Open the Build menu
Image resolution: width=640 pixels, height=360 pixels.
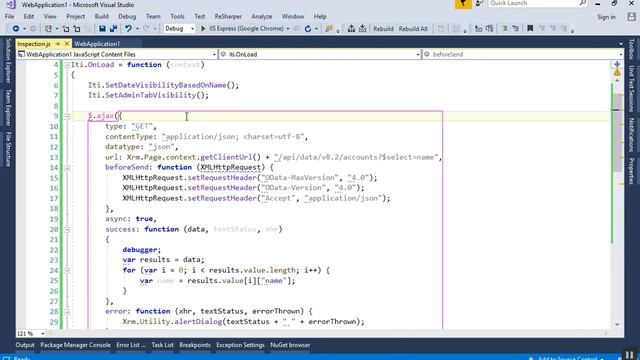pyautogui.click(x=101, y=17)
